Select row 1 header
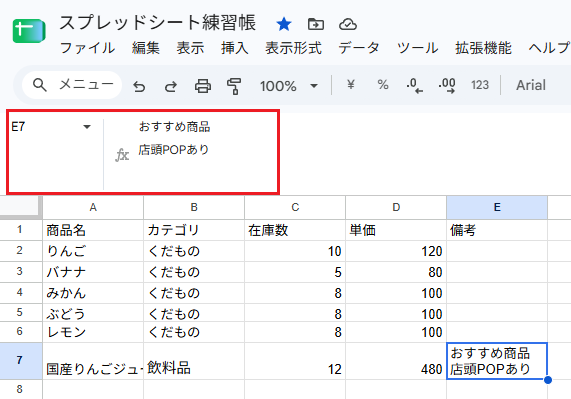This screenshot has width=571, height=399. point(21,230)
